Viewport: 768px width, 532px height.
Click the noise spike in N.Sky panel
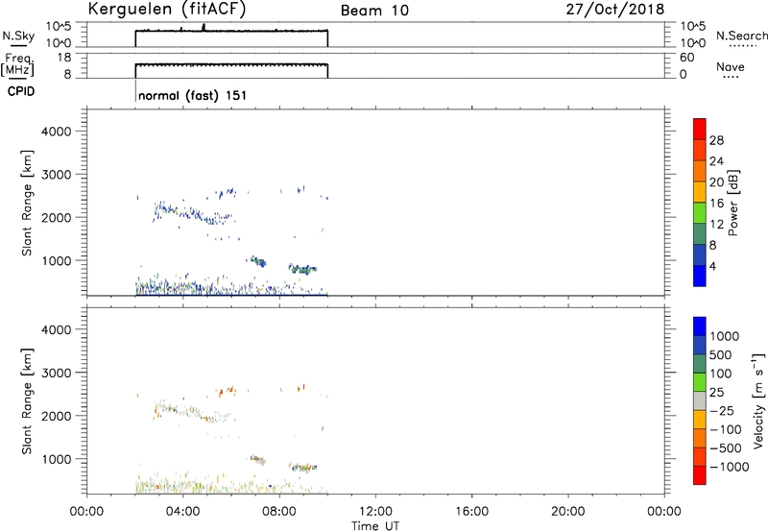point(204,27)
